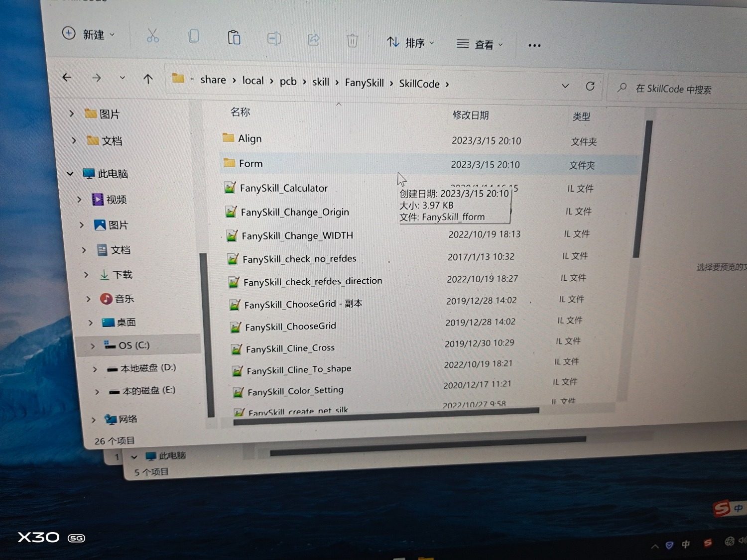Select FanySkill_Calculator file icon

coord(230,188)
